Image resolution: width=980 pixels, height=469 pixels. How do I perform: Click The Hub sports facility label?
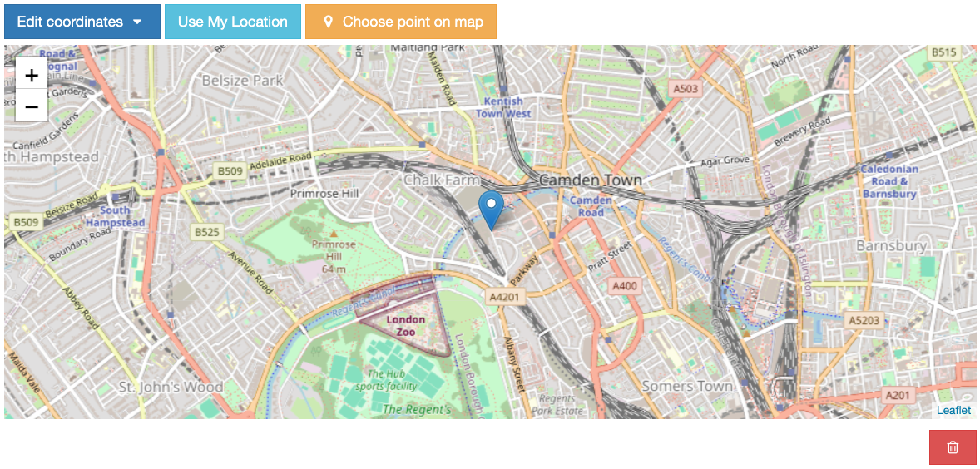point(386,380)
